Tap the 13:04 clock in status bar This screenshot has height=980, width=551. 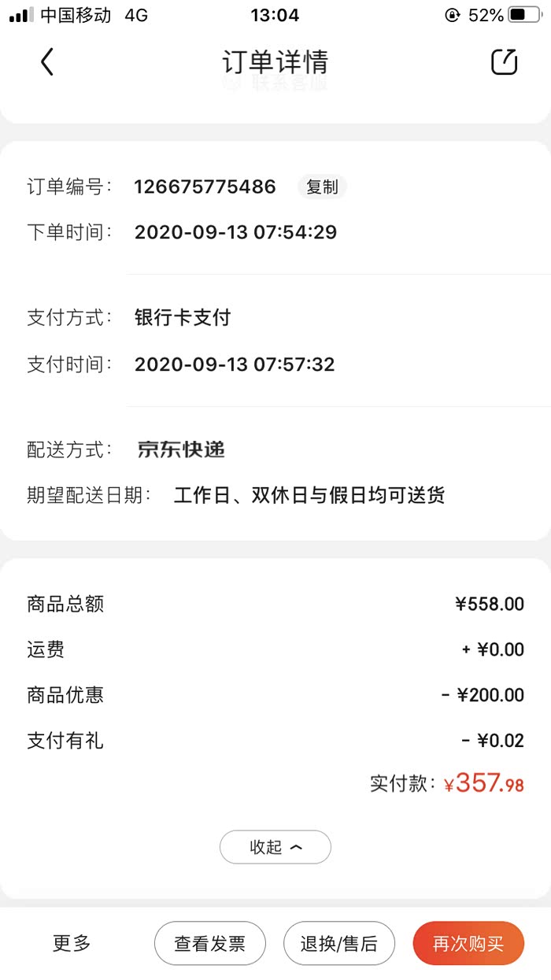coord(275,15)
